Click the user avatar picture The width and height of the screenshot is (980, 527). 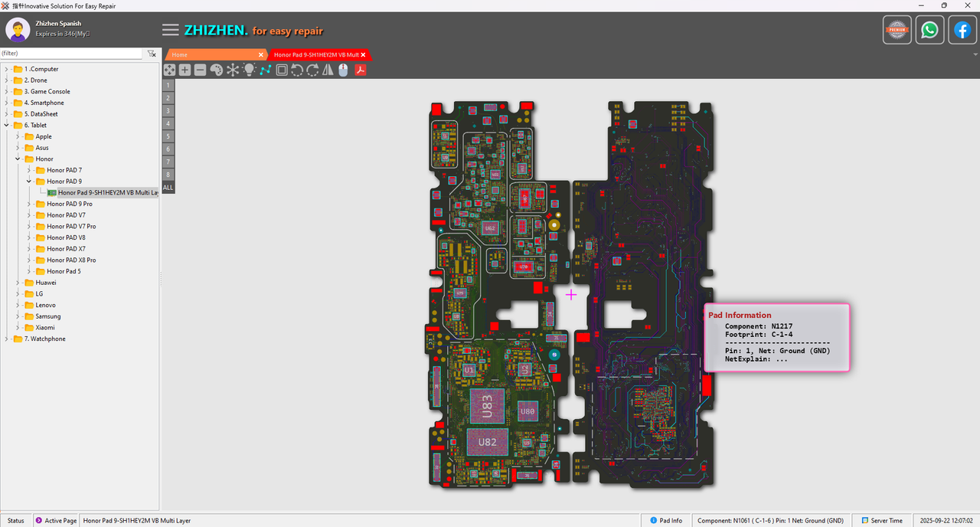[x=18, y=30]
